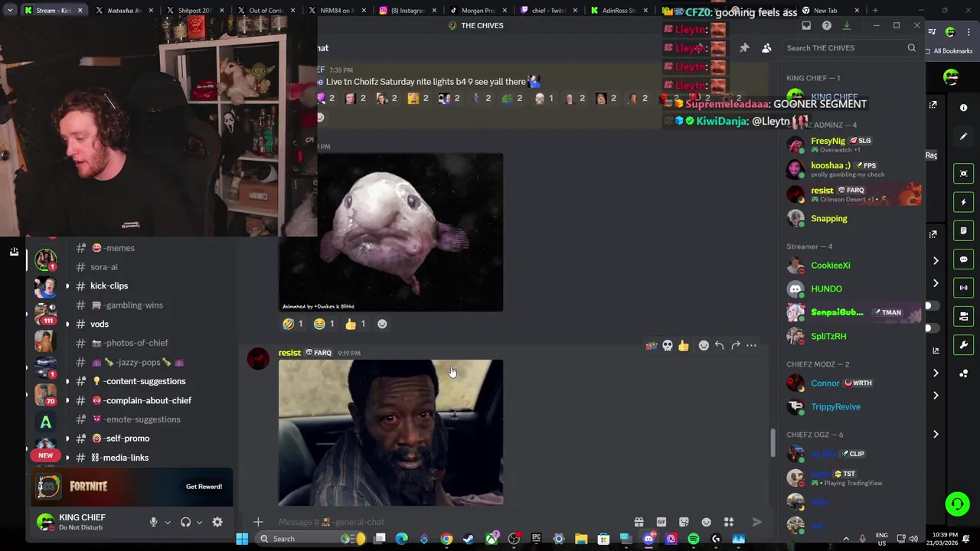Mute microphone in Discord user panel
The height and width of the screenshot is (551, 980).
coord(153,522)
